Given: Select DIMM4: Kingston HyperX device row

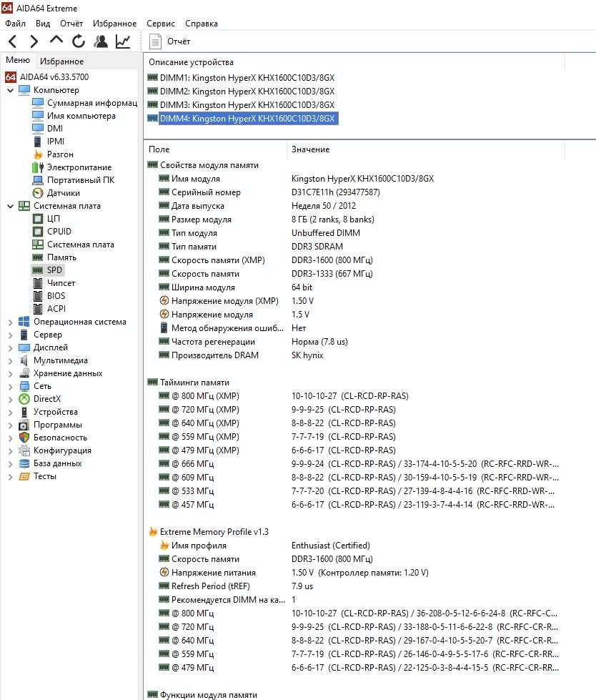Looking at the screenshot, I should (x=243, y=118).
